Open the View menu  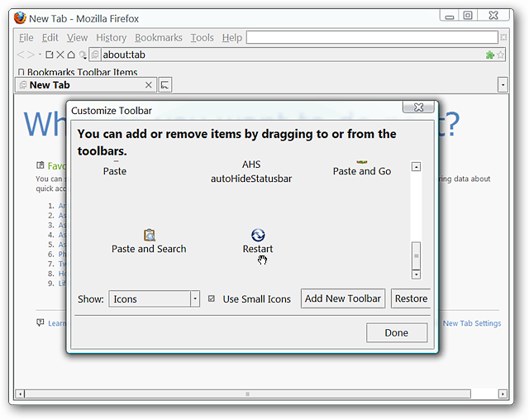tap(77, 37)
